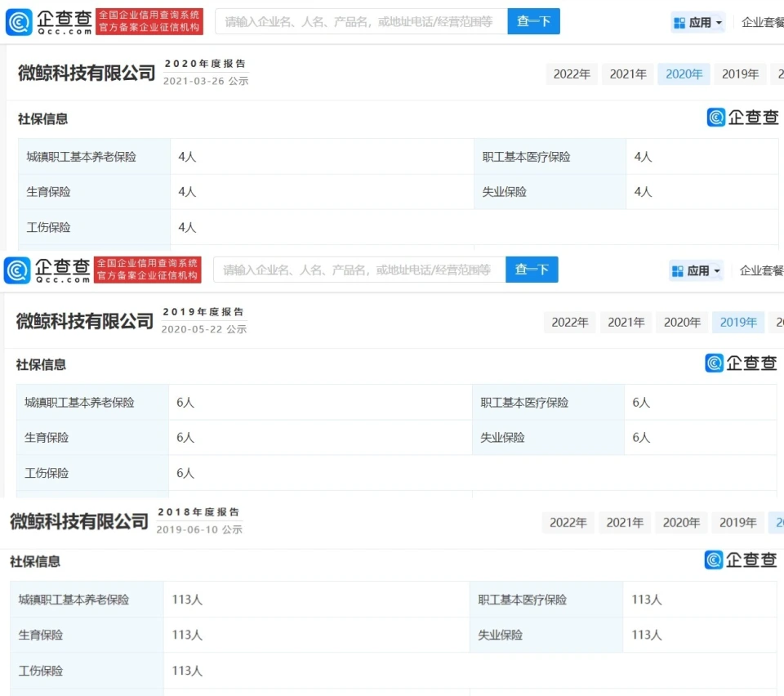
Task: Choose the 2020年 tab in the 2018 report
Action: 682,523
